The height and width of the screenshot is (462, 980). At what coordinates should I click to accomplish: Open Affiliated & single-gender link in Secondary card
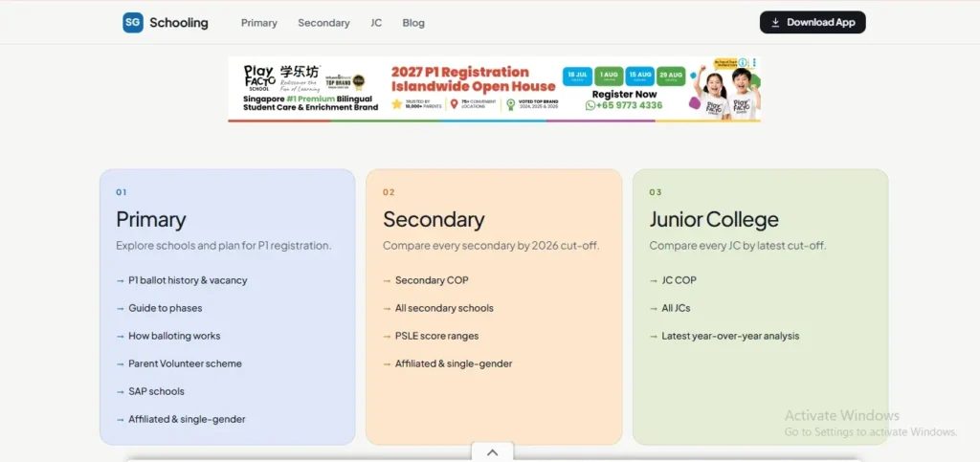pyautogui.click(x=454, y=363)
